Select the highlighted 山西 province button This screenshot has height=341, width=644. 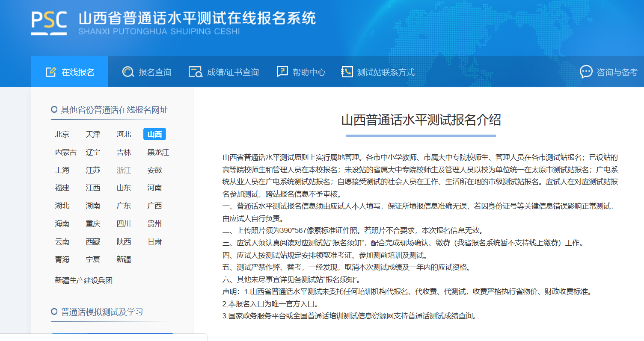154,134
